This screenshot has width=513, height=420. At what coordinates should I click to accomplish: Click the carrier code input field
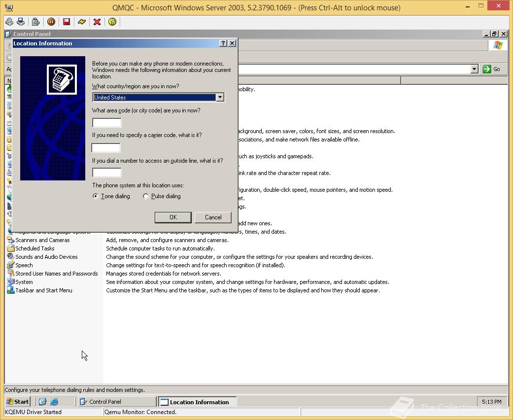tap(106, 147)
